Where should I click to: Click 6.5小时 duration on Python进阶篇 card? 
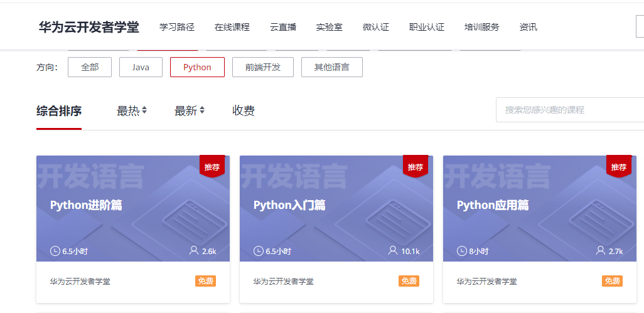75,251
